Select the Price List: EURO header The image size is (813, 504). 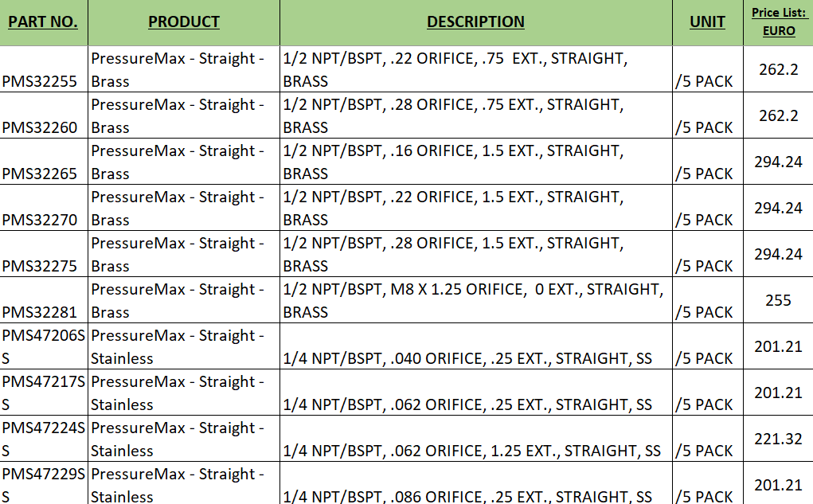(778, 22)
